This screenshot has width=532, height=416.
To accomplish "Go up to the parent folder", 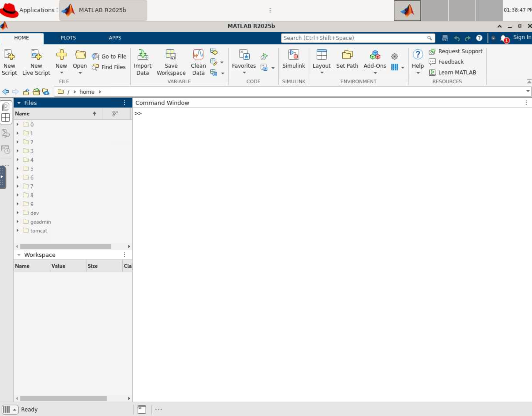I will (x=26, y=92).
